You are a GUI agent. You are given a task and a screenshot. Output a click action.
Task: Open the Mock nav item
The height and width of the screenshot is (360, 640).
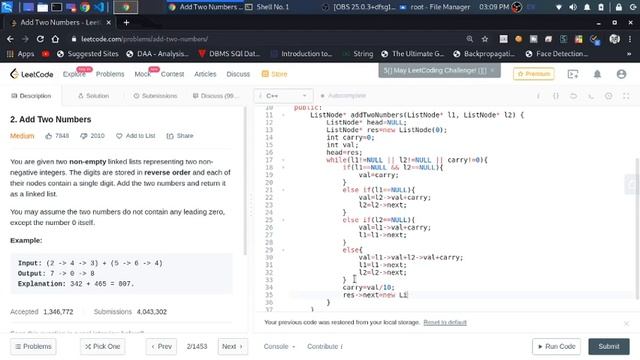point(142,74)
